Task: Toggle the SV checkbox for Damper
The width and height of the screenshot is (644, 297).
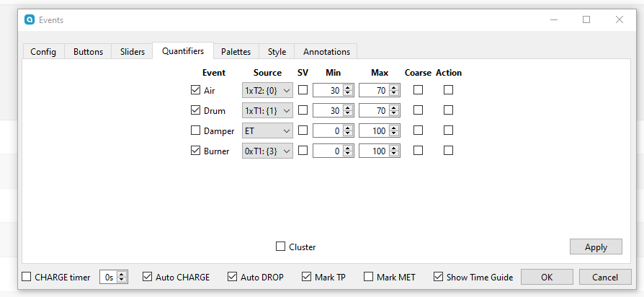Action: [303, 130]
